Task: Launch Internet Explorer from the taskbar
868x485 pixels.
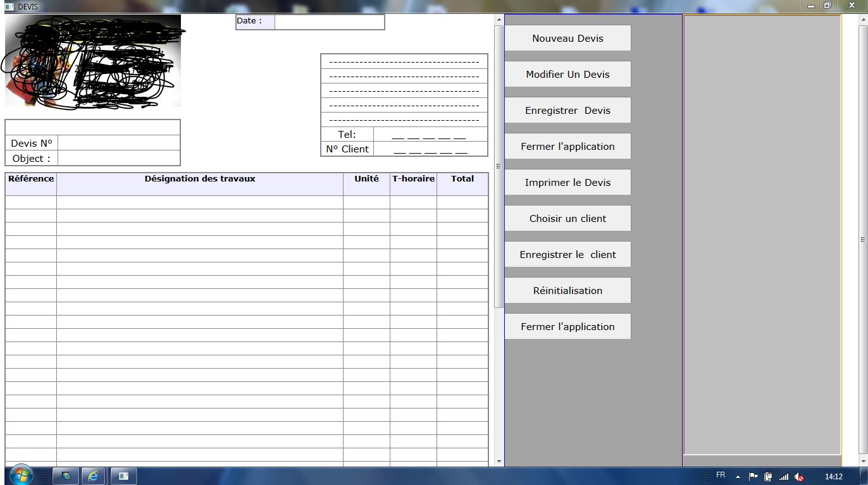Action: (92, 476)
